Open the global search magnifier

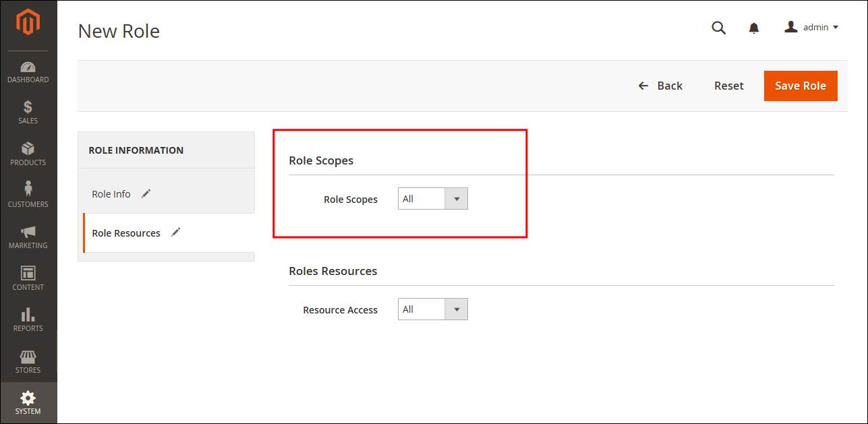click(718, 28)
